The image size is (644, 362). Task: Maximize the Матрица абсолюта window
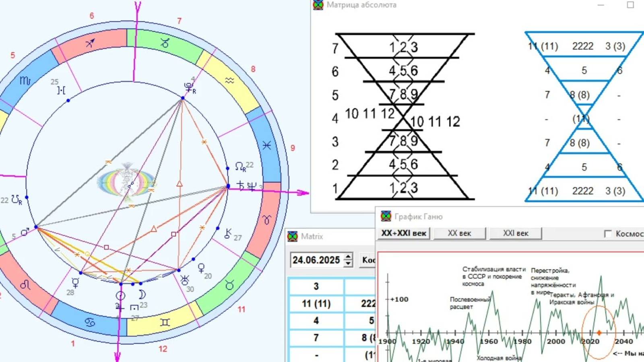(x=630, y=5)
